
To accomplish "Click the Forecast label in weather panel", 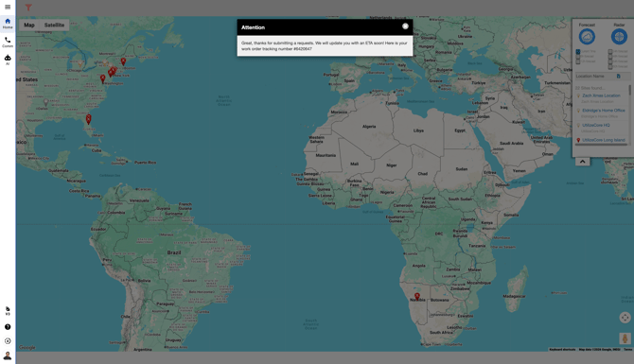I will pyautogui.click(x=587, y=25).
